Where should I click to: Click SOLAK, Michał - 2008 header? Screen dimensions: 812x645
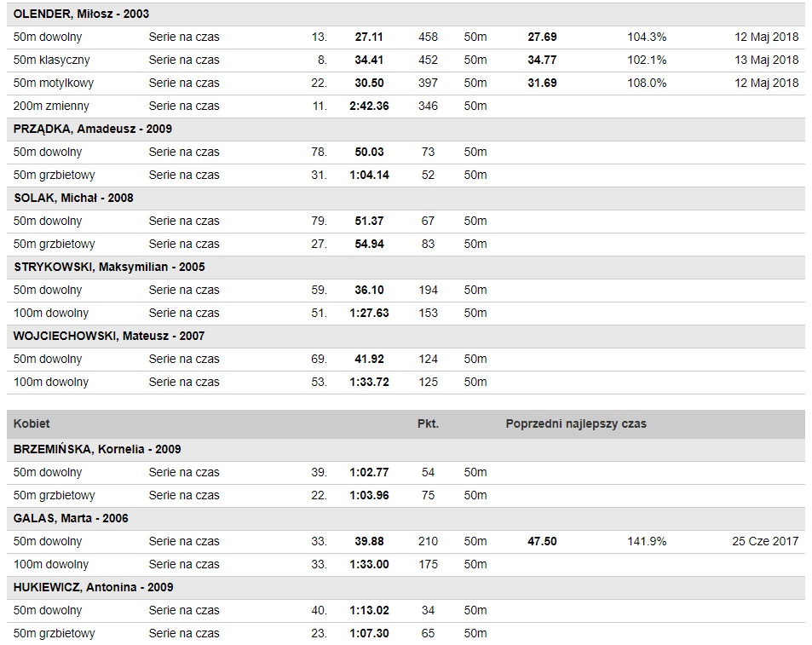pyautogui.click(x=74, y=198)
